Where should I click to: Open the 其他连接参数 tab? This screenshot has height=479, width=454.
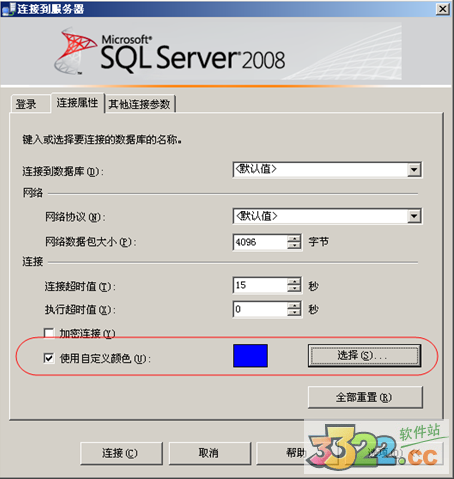(140, 104)
